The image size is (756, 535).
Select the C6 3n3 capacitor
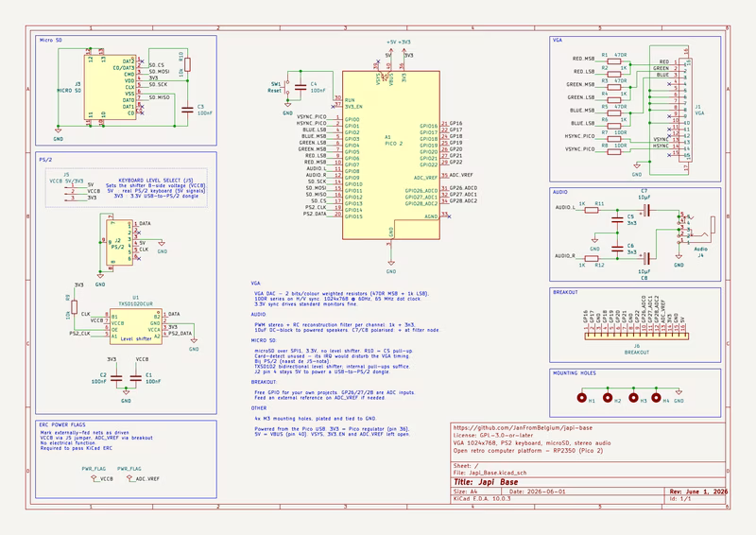[617, 249]
